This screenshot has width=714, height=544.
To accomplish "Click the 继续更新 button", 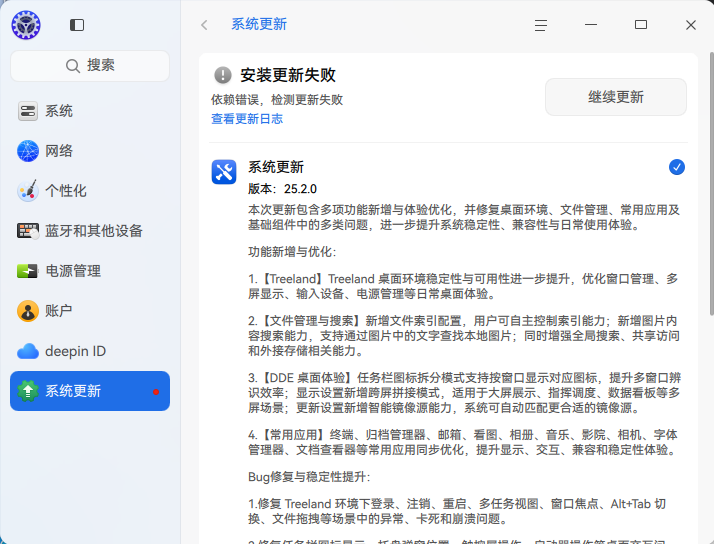I will [616, 97].
